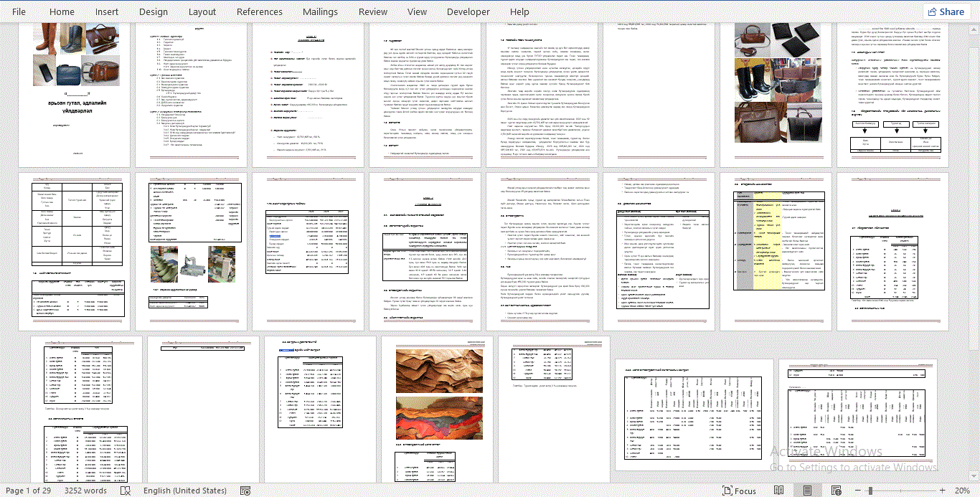Go to the Layout tab
980x497 pixels.
(x=202, y=11)
